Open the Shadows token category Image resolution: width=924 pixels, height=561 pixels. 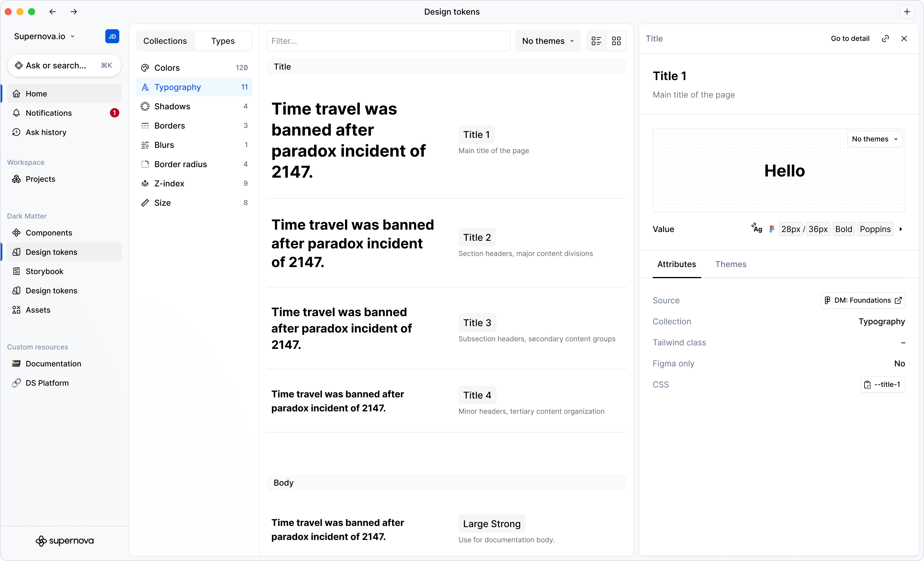173,106
